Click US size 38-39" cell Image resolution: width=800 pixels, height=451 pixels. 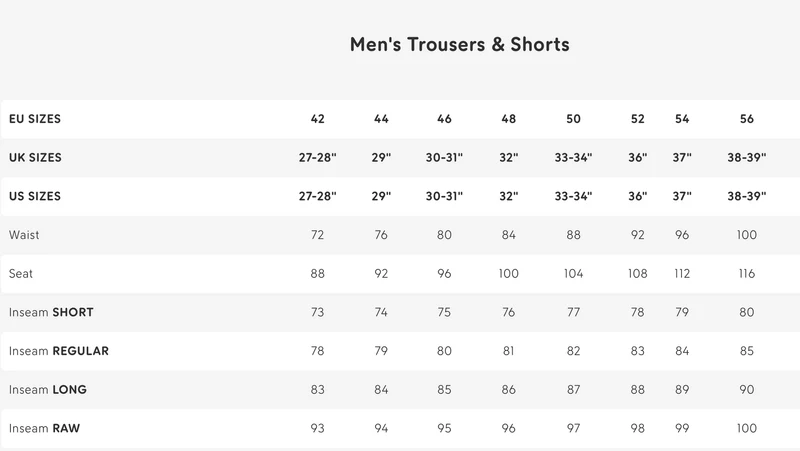point(746,196)
